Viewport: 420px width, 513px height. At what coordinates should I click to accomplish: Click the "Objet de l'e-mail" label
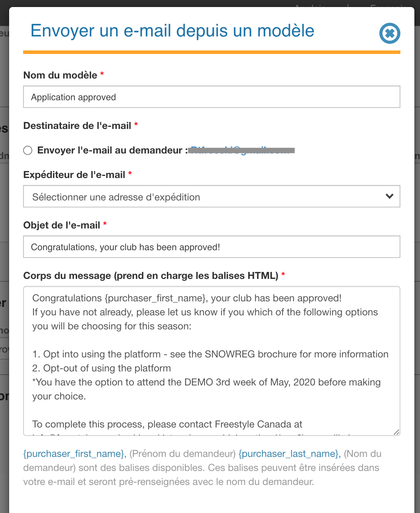coord(62,225)
